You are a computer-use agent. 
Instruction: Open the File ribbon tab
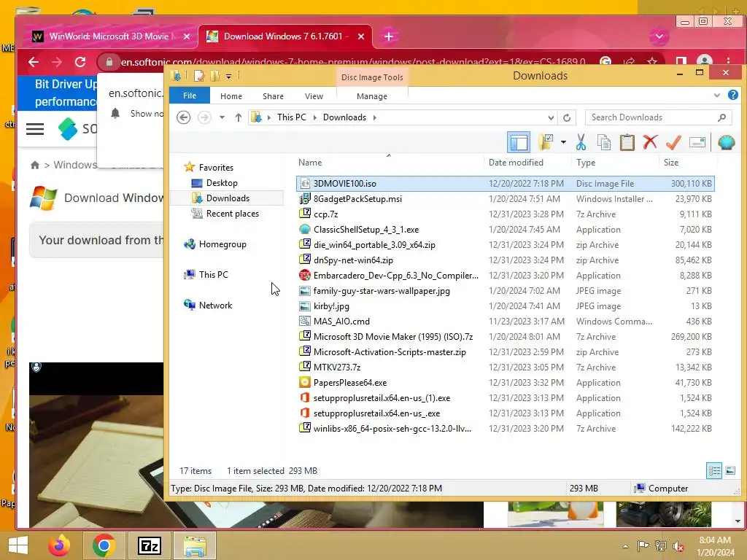point(190,96)
